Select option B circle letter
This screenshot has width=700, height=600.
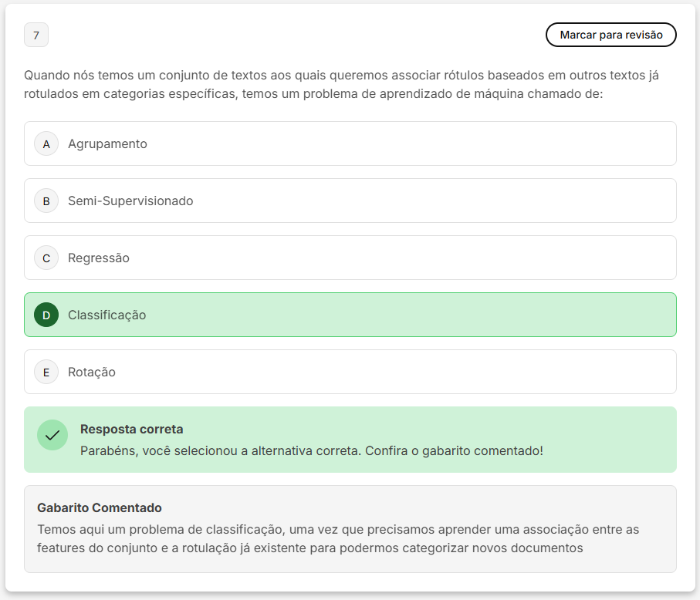point(46,201)
